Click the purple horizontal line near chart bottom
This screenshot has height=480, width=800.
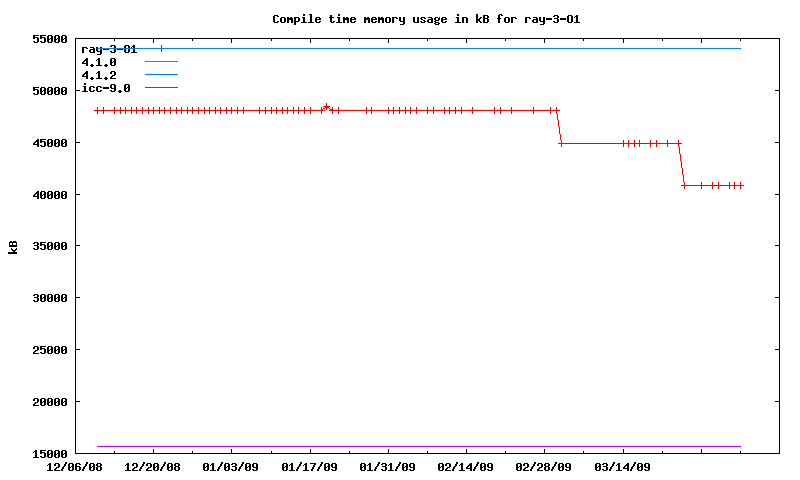pos(420,446)
